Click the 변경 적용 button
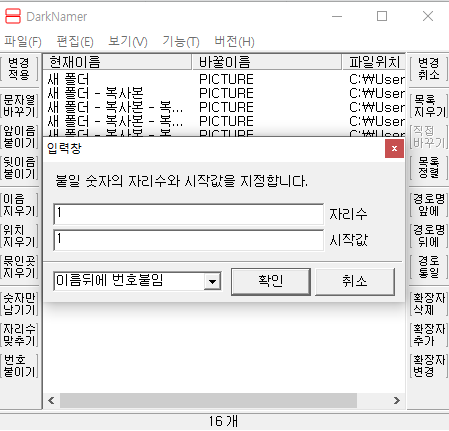The height and width of the screenshot is (431, 449). pyautogui.click(x=19, y=69)
